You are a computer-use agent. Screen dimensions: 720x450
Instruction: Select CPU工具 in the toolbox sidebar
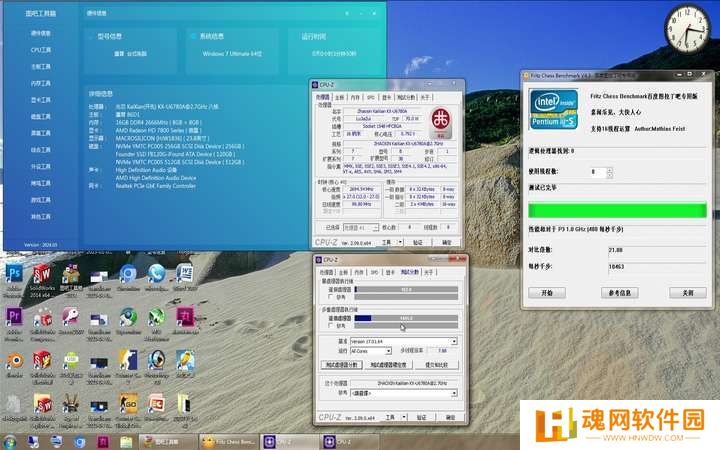pos(41,50)
